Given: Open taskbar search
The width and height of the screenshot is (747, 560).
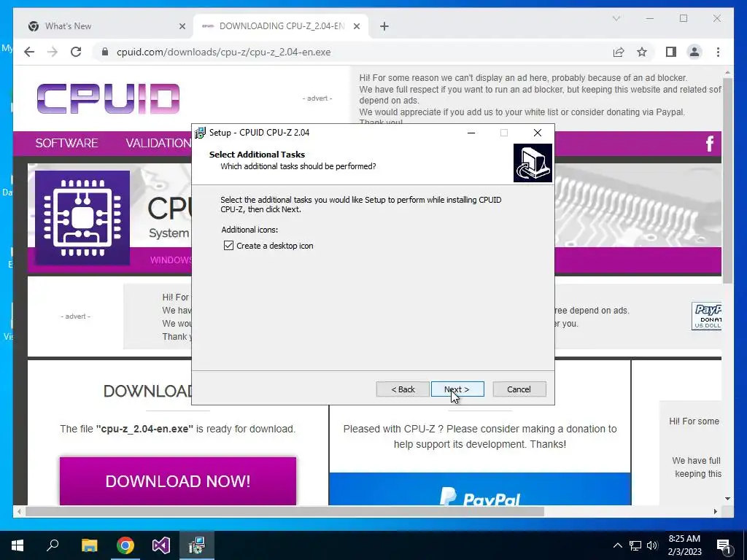Looking at the screenshot, I should (53, 545).
